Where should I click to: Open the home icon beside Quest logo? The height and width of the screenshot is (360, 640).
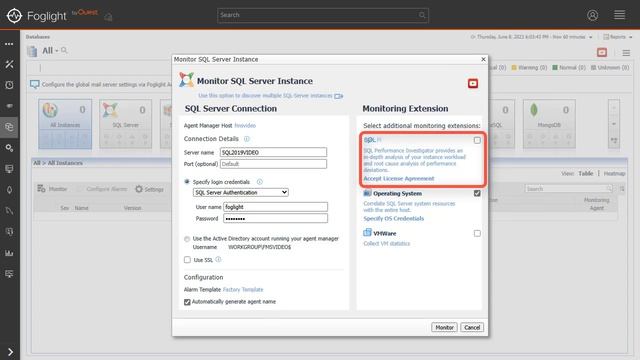108,17
